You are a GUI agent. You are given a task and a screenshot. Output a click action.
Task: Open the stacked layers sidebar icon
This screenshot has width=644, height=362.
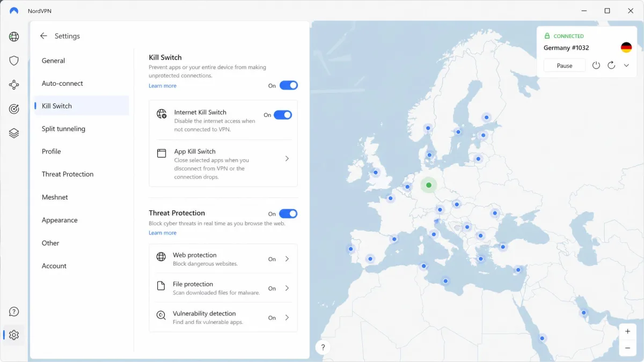[x=14, y=133]
